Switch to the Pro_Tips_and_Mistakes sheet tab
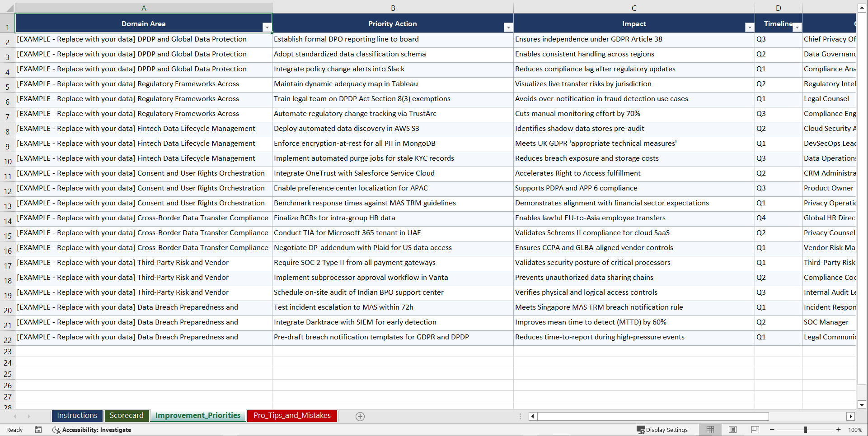Screen dimensions: 868x436 291,415
